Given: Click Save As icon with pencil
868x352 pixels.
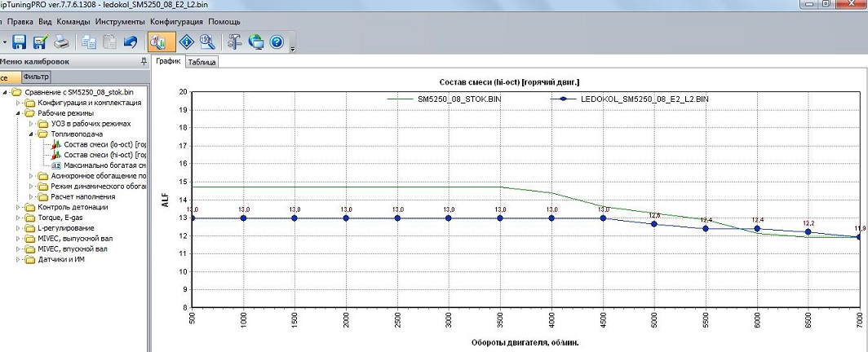Looking at the screenshot, I should tap(39, 42).
